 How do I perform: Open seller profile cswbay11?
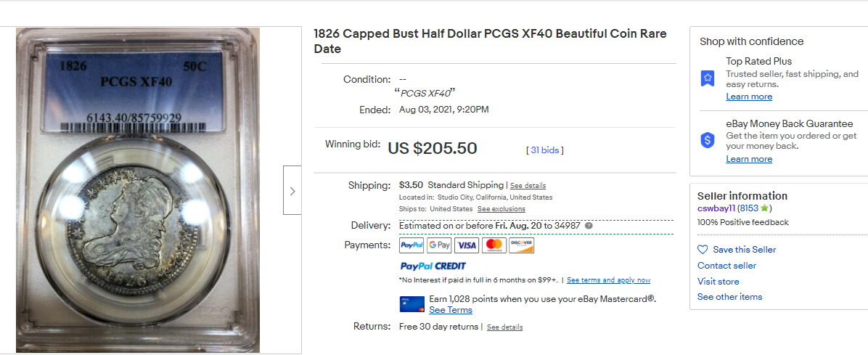tap(716, 208)
